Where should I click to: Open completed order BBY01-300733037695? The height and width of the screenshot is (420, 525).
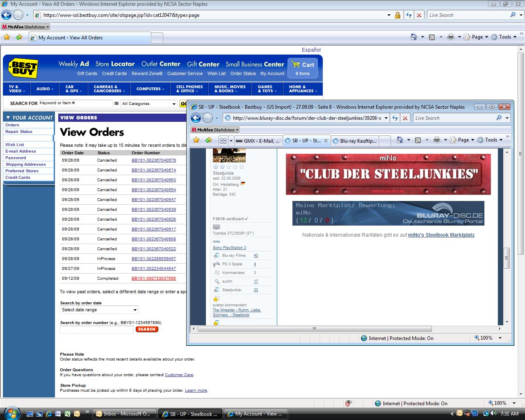click(x=154, y=278)
